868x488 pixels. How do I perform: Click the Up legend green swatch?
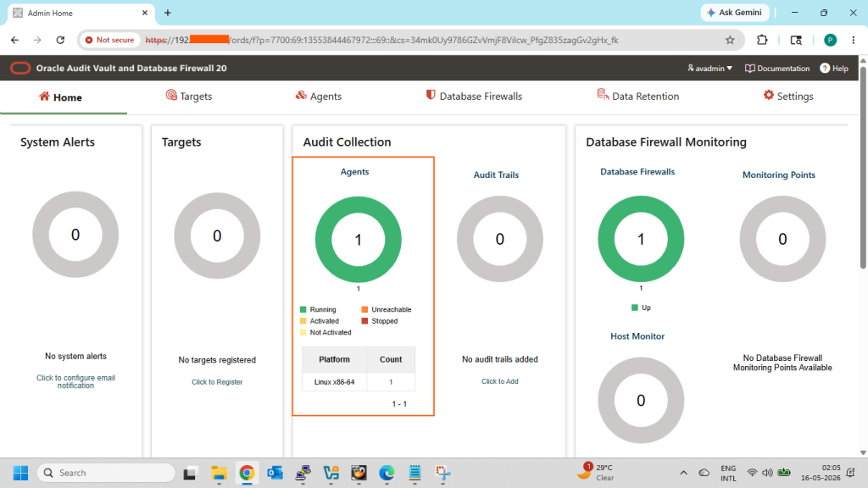click(x=635, y=308)
